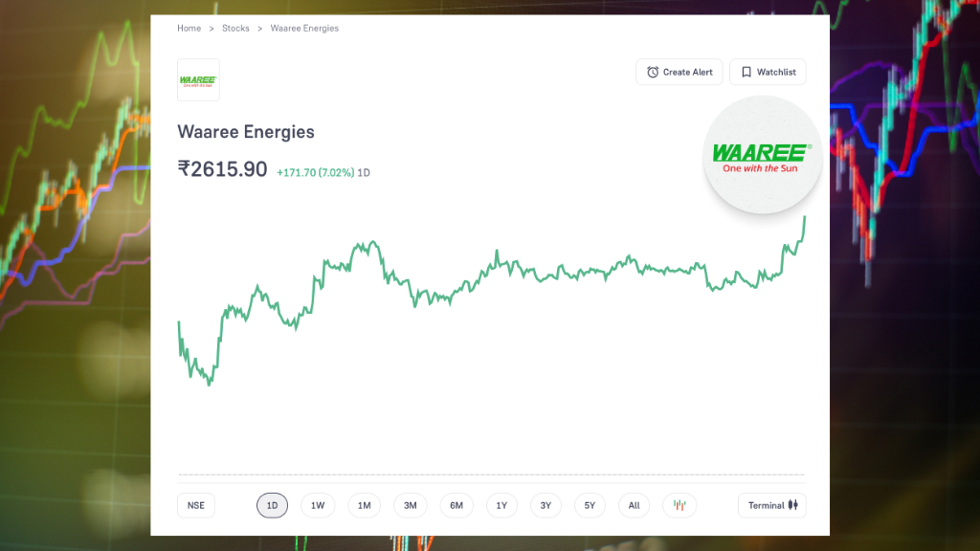Click the +171.70 (7.02%) change text
980x551 pixels.
[x=316, y=172]
